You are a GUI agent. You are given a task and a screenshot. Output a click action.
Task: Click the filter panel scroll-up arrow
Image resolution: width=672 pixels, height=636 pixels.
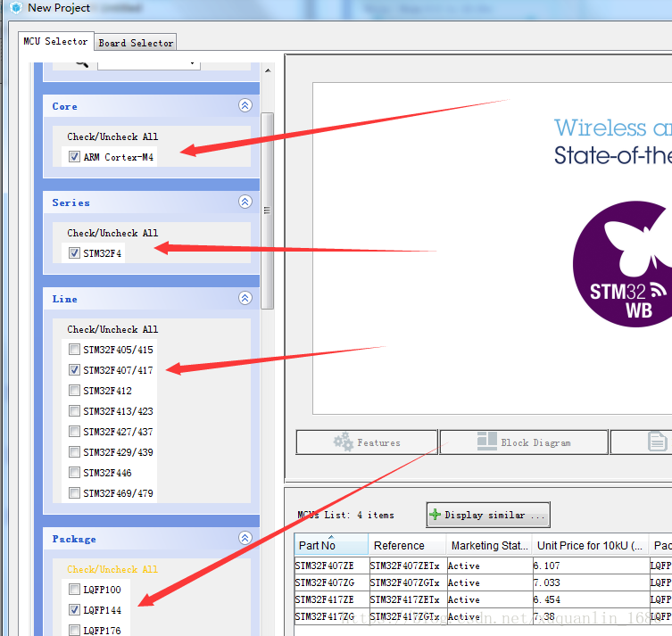point(268,70)
